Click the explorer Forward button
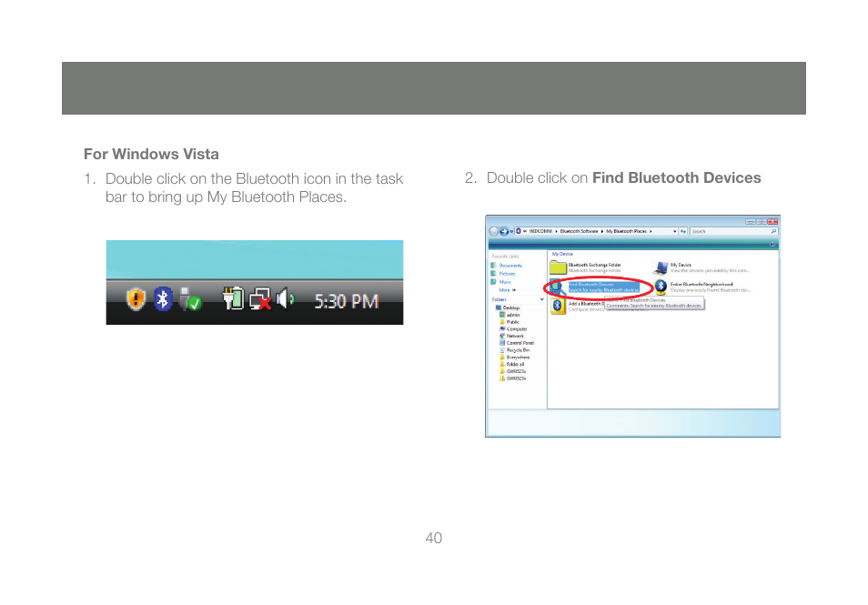 point(504,231)
